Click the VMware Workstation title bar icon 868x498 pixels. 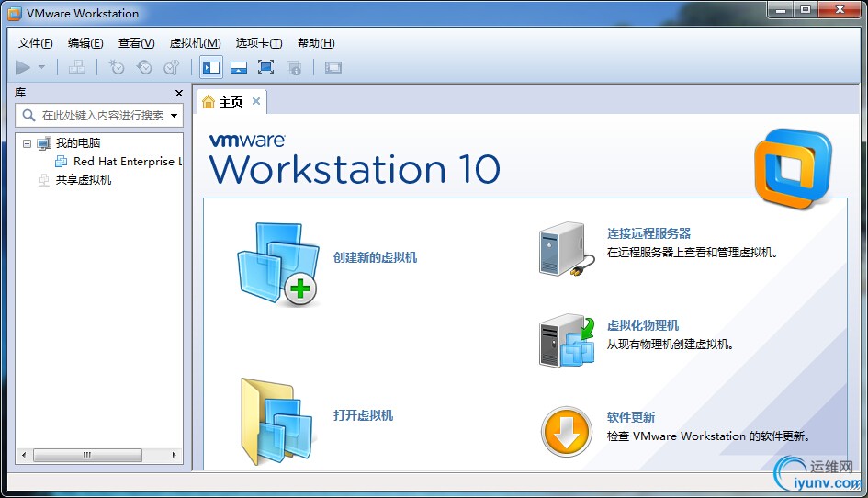pos(15,14)
